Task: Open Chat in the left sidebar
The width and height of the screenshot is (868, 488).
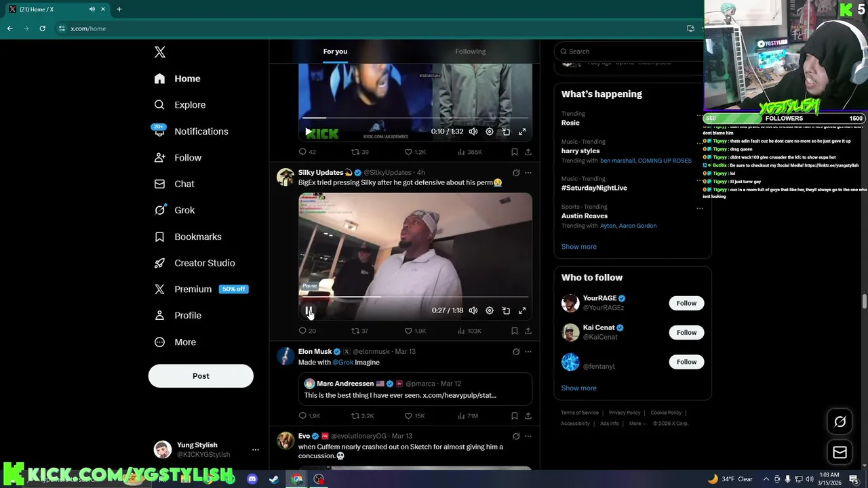Action: (x=174, y=184)
